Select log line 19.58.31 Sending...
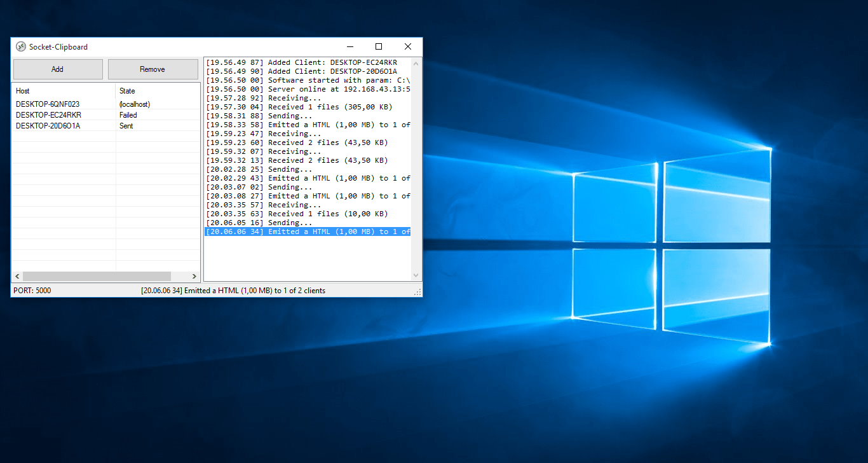Screen dimensions: 868x463 click(x=308, y=116)
